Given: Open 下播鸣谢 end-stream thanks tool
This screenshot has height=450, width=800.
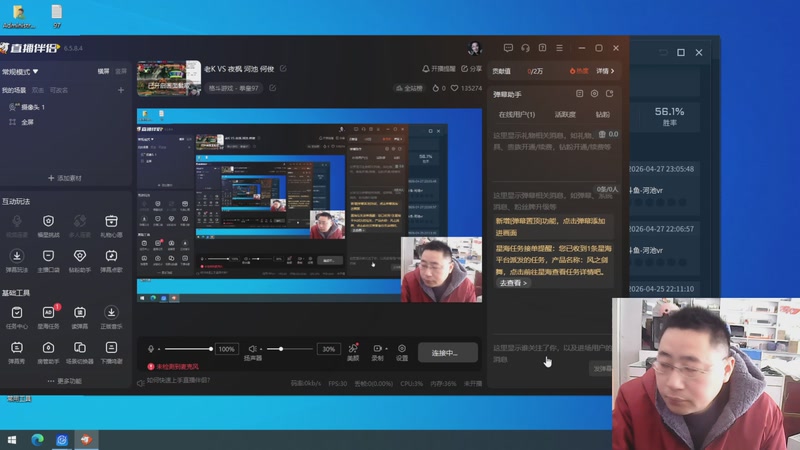Looking at the screenshot, I should click(x=111, y=352).
